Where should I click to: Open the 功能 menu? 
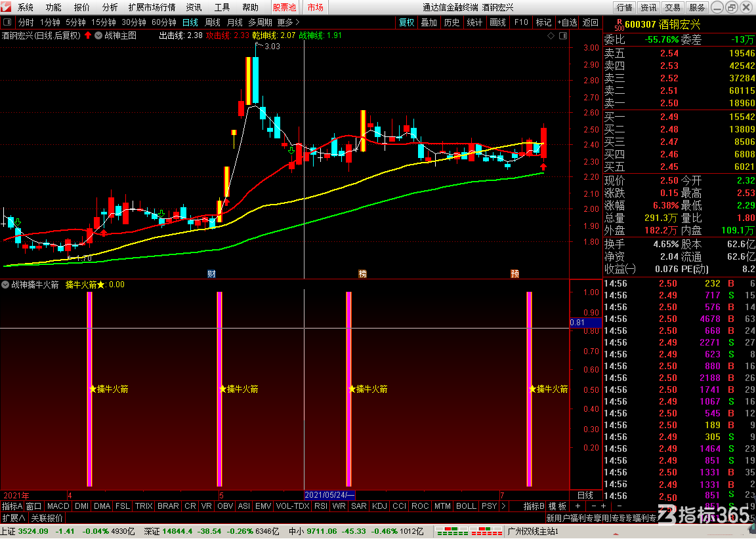click(54, 7)
